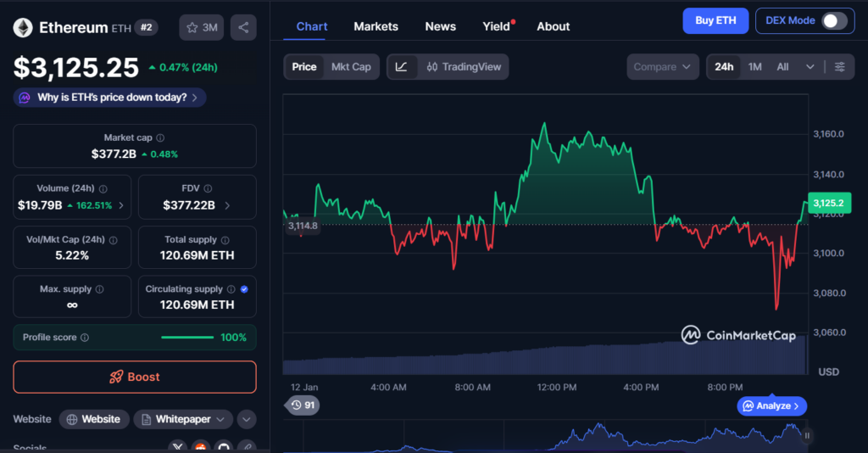Open 'Why is ETH's price down today?'

110,98
